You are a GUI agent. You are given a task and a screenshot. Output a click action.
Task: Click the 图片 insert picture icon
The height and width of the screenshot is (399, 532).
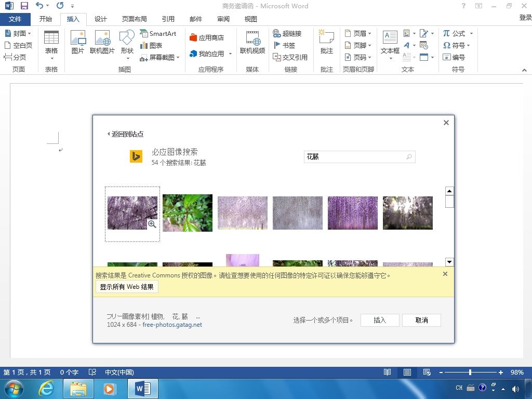click(x=78, y=42)
